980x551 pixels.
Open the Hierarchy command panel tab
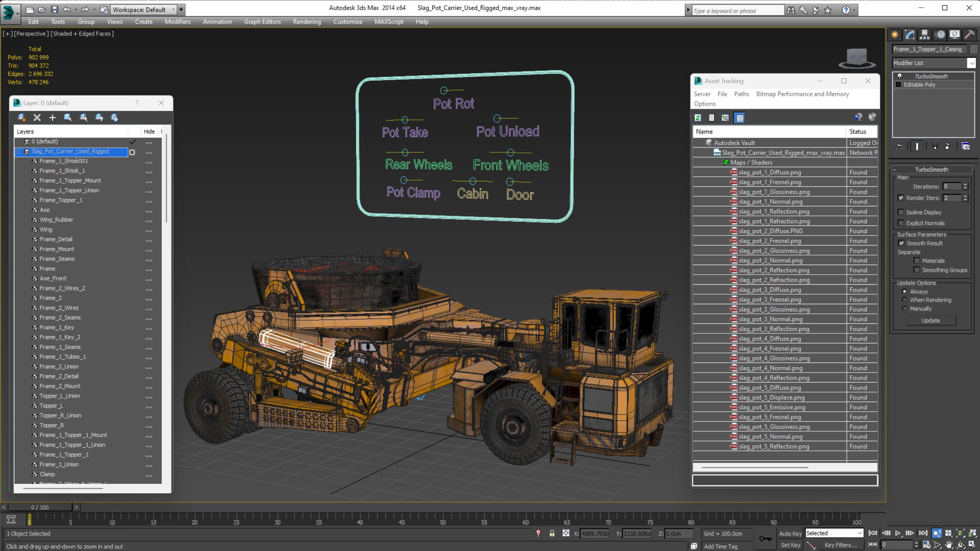[x=924, y=35]
